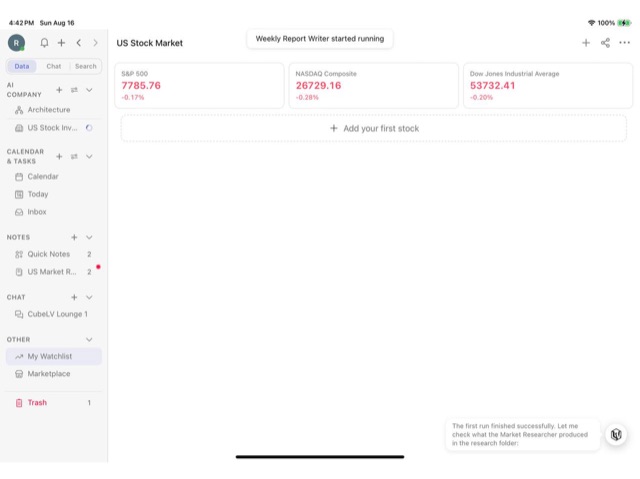This screenshot has width=640, height=479.
Task: Collapse the OTHER section chevron
Action: point(89,339)
